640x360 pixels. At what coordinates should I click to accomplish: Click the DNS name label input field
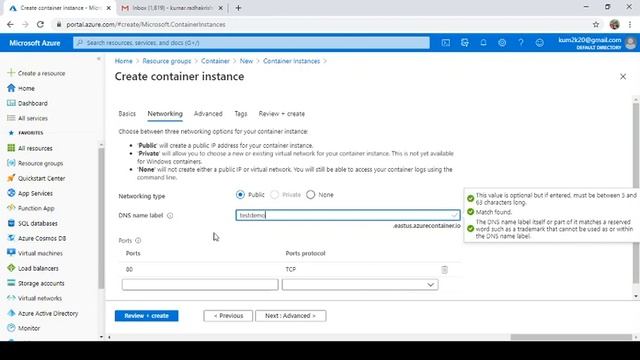pyautogui.click(x=348, y=215)
